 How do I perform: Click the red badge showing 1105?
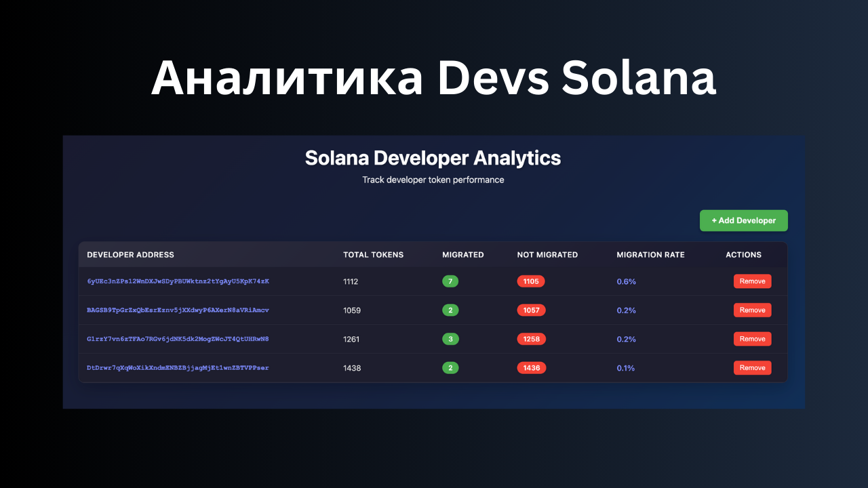[x=532, y=281]
